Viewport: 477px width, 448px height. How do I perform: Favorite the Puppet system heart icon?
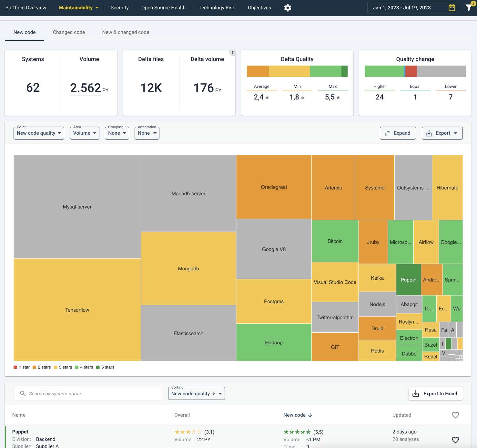pos(455,440)
